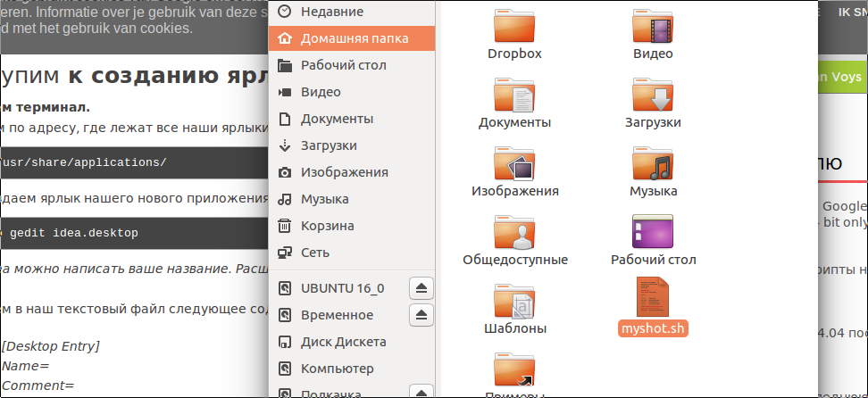
Task: Click the usr/share/applications code block in browser
Action: pyautogui.click(x=135, y=162)
